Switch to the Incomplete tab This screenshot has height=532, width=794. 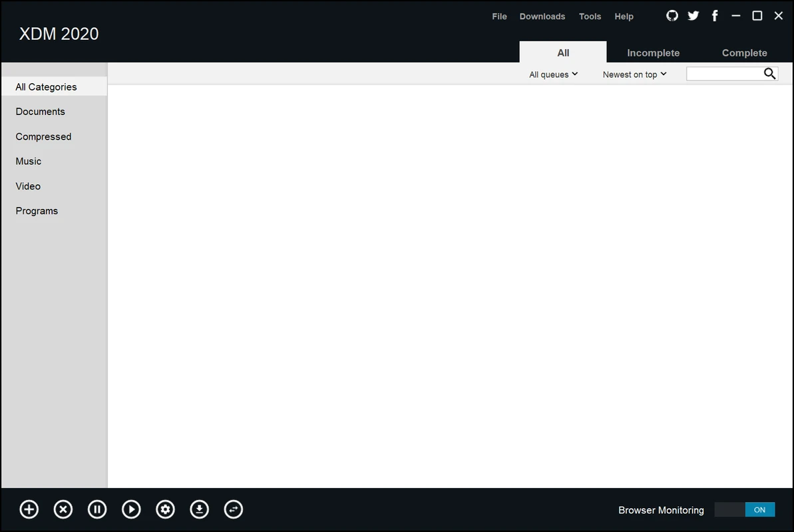[x=653, y=52]
